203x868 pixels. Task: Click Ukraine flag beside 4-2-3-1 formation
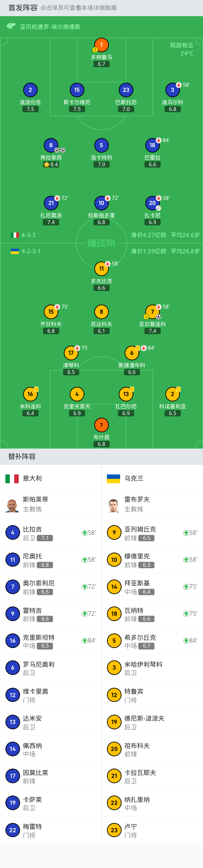coord(15,251)
